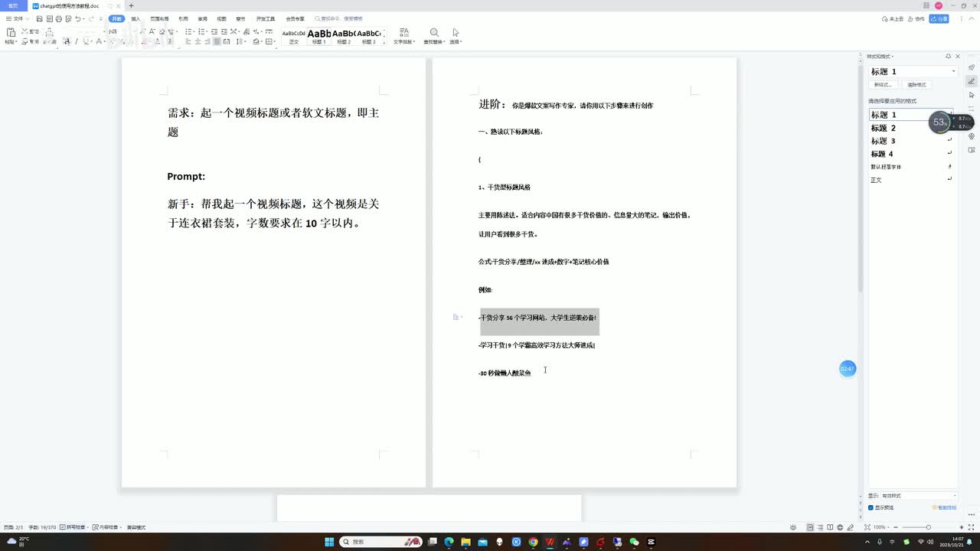Expand the styles gallery arrow in ribbon
Image resolution: width=980 pixels, height=551 pixels.
coord(384,41)
